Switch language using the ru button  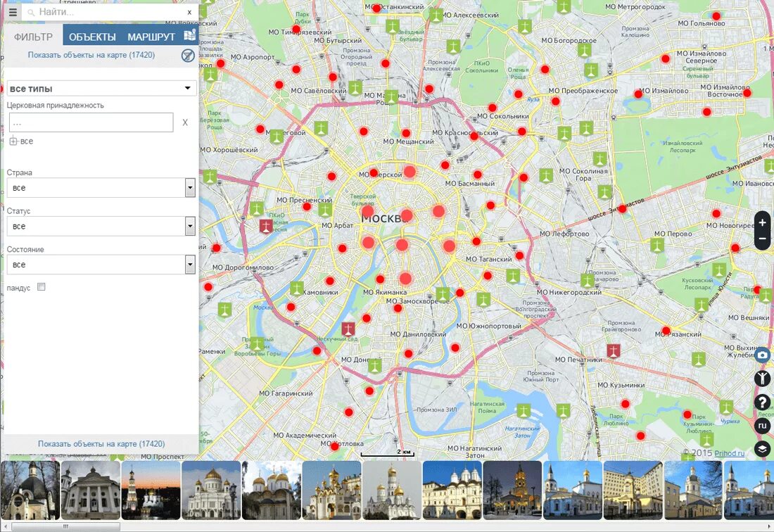pos(763,426)
